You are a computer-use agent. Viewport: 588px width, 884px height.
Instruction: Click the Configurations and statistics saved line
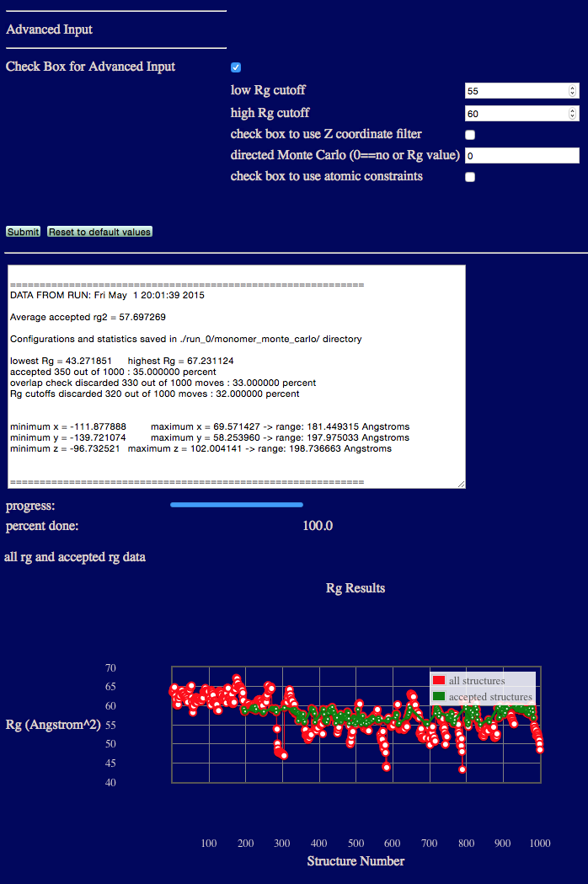[186, 340]
